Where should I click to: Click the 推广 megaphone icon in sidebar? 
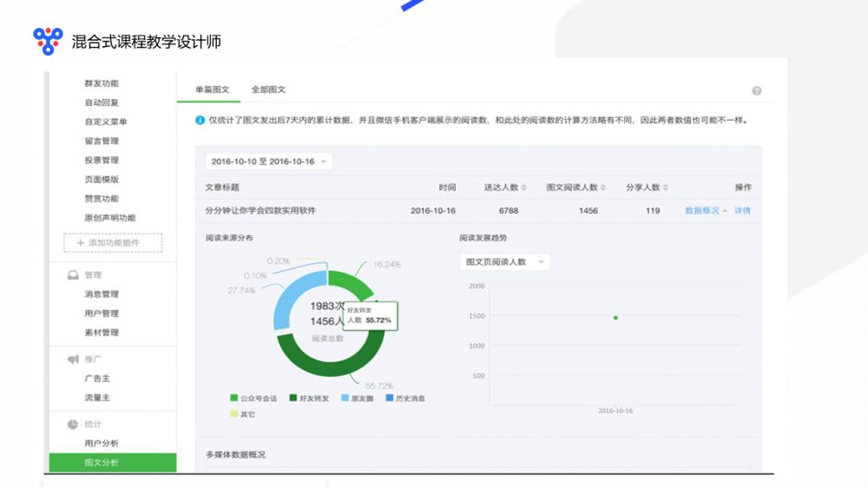[73, 359]
